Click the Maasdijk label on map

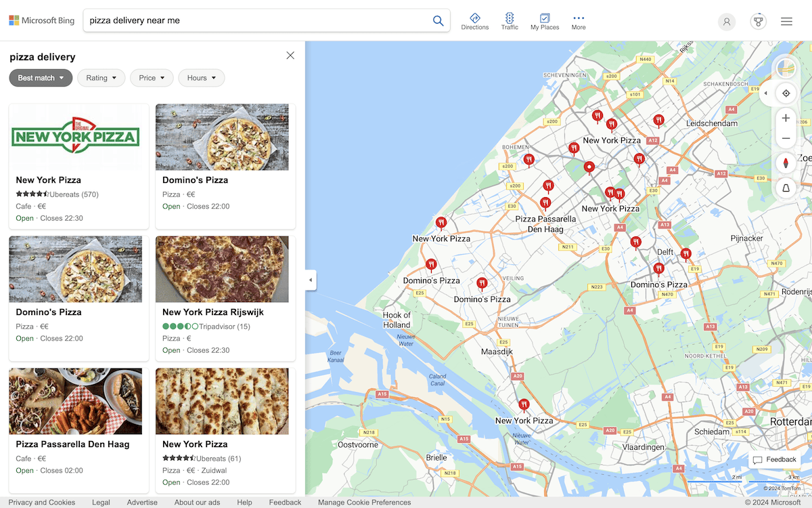[x=497, y=352]
